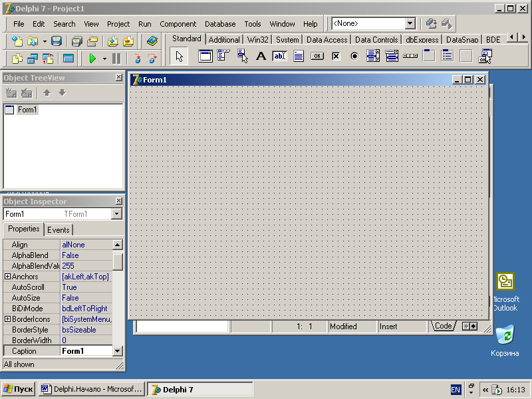Click Object Inspector scrollbar up arrow
This screenshot has width=532, height=399.
pyautogui.click(x=118, y=244)
